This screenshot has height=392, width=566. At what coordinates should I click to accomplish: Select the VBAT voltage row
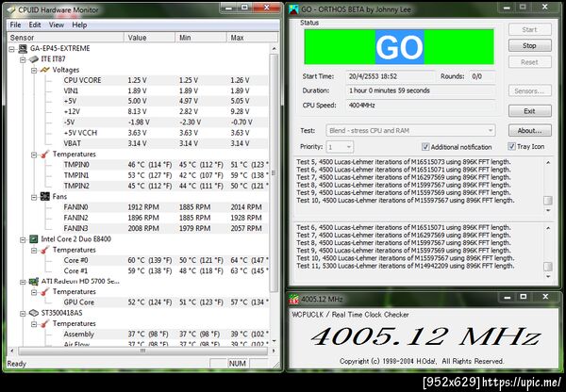[165, 143]
